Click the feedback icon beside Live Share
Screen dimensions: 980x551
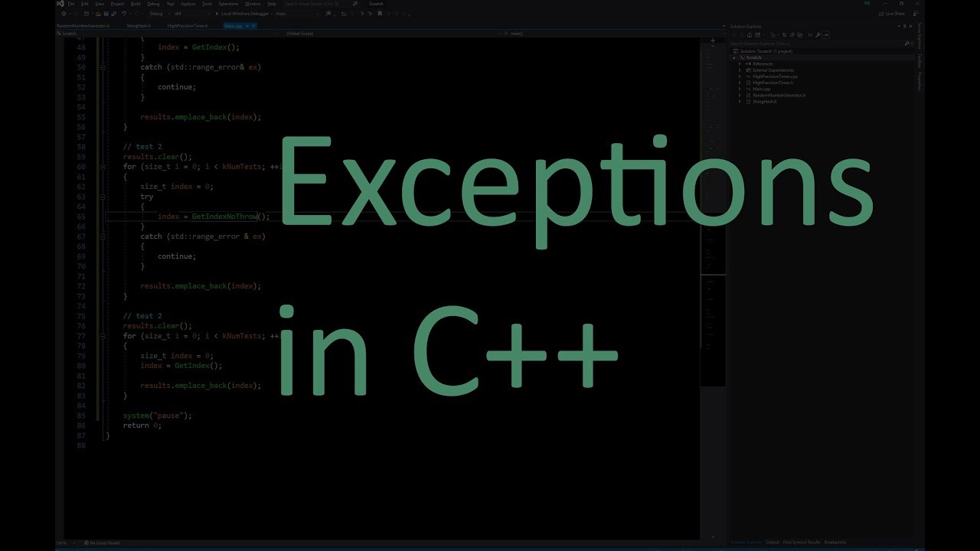click(916, 14)
